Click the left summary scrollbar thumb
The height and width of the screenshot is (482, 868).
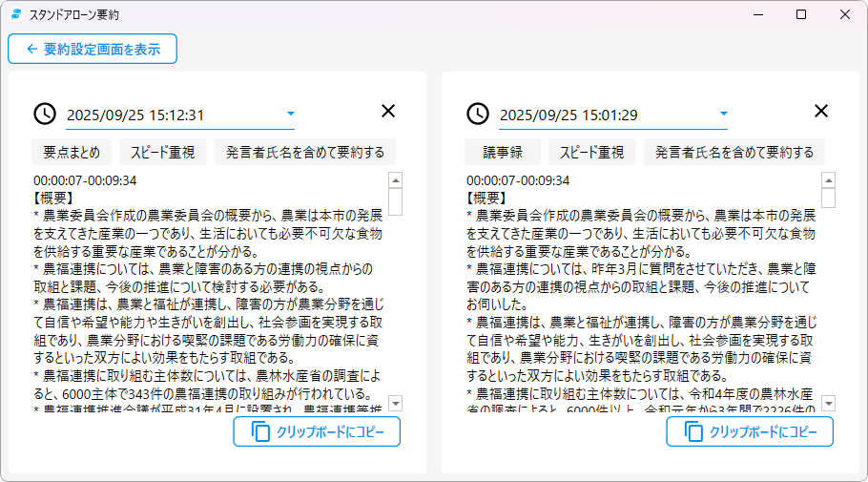pos(395,201)
